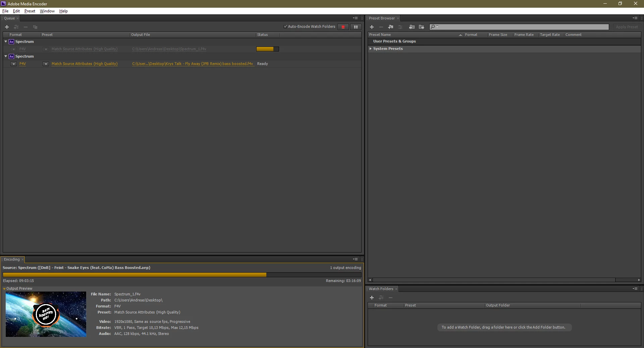
Task: Stop the queue with the red stop button
Action: point(343,27)
